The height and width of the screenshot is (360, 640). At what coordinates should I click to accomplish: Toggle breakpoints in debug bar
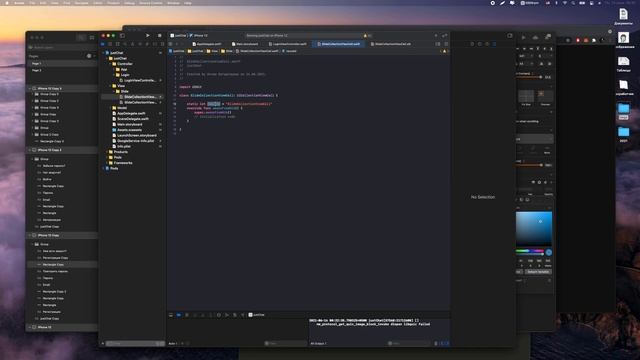pos(179,315)
